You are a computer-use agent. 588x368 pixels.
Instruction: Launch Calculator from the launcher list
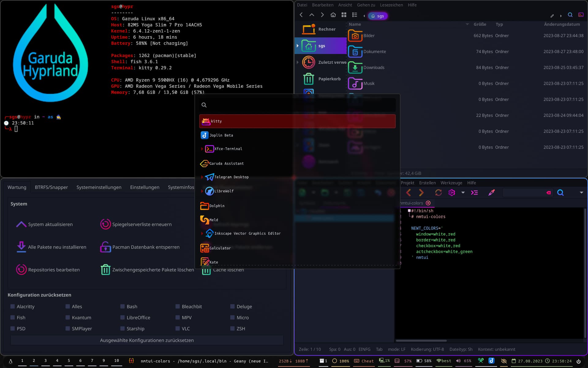(297, 248)
